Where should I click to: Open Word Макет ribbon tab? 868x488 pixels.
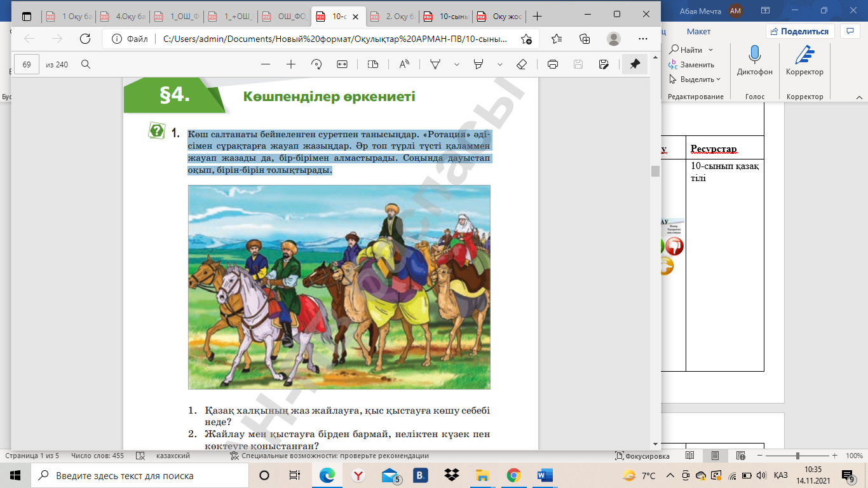[x=698, y=31]
